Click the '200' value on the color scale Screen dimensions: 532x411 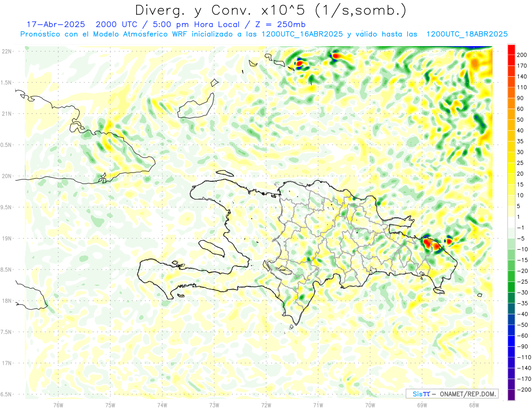click(522, 55)
